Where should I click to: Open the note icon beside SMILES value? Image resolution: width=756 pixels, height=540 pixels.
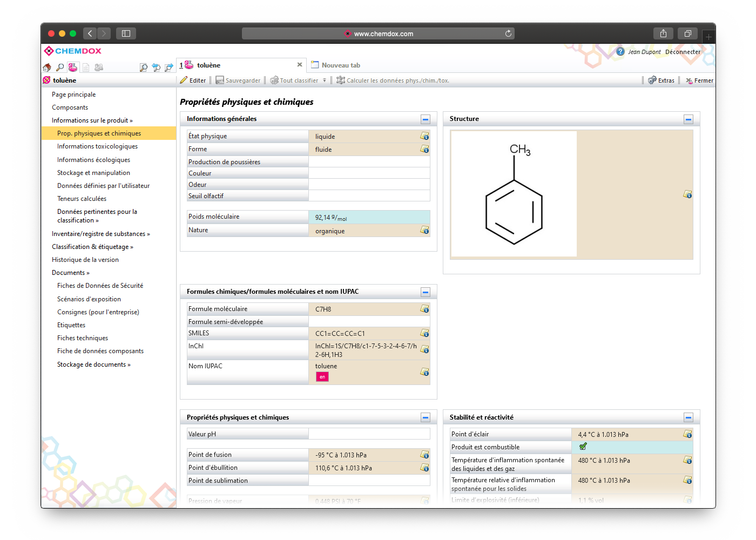(x=424, y=333)
